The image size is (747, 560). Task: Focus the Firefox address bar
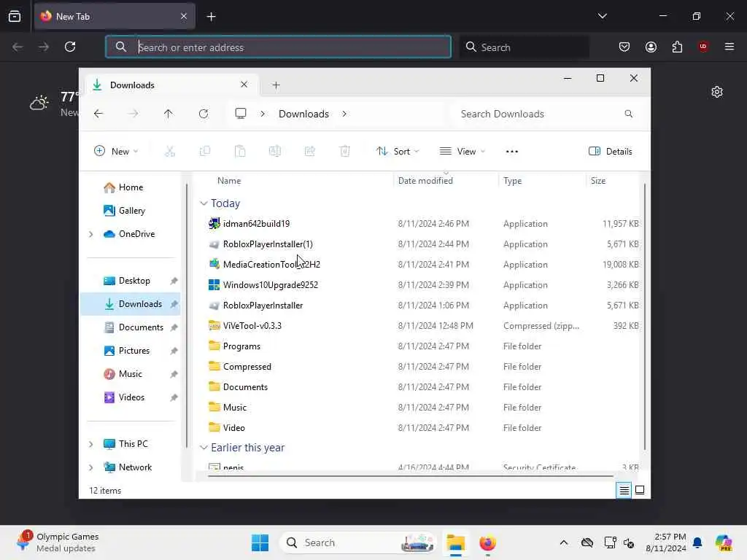point(278,47)
